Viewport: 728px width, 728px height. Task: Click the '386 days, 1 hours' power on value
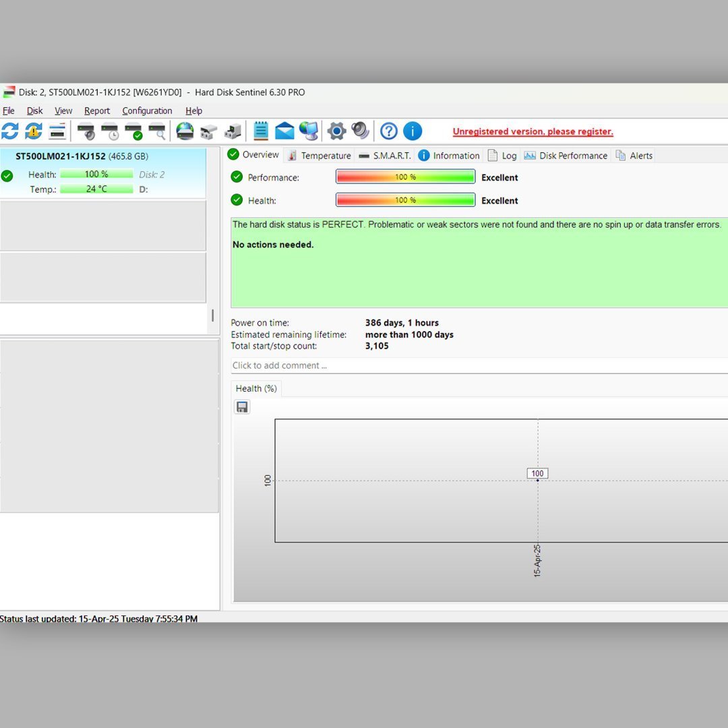(402, 323)
